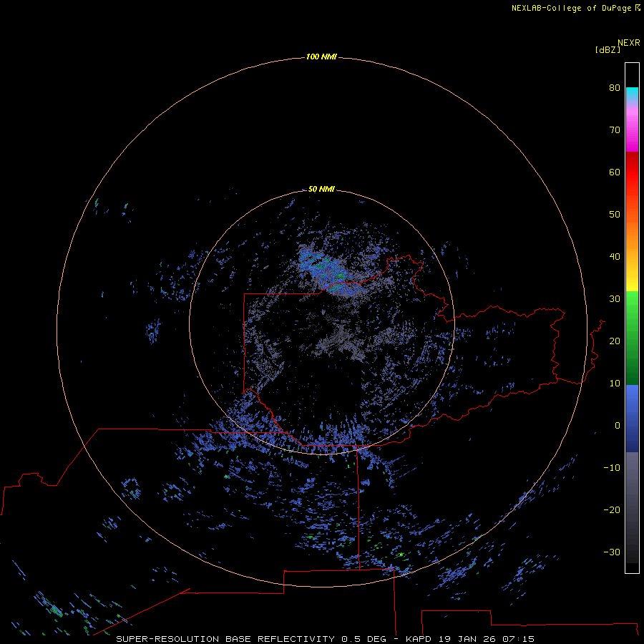The image size is (644, 644).
Task: Click the 50 NMI range ring label
Action: [321, 189]
